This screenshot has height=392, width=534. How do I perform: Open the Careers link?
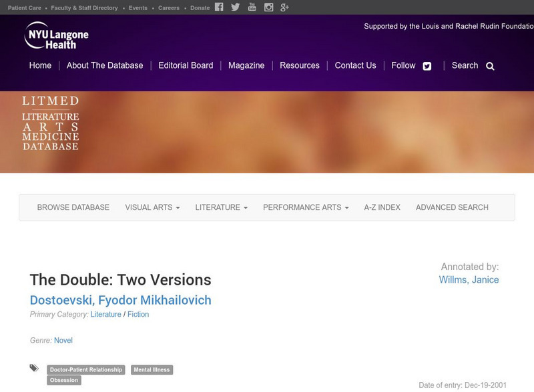pyautogui.click(x=169, y=8)
